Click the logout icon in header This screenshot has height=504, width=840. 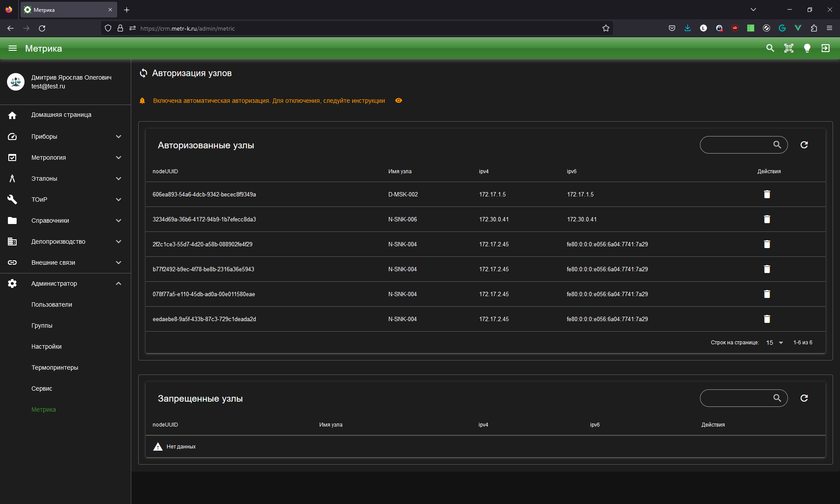(826, 48)
